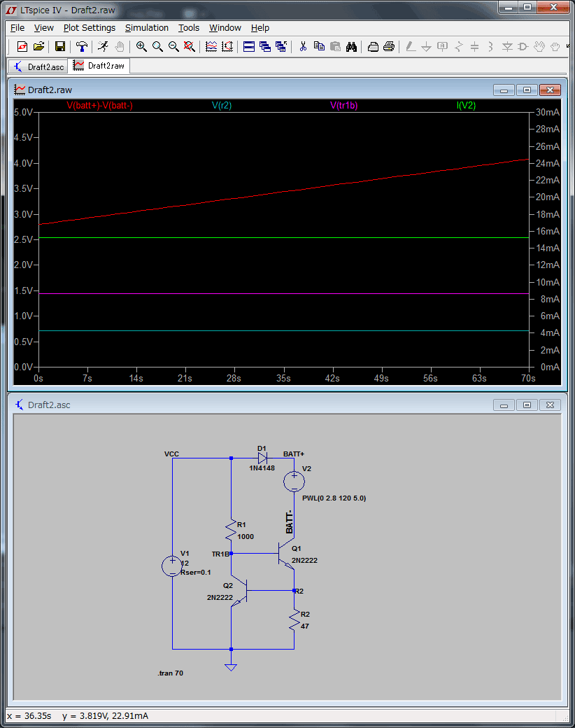
Task: Click the V1 voltage source symbol
Action: tap(172, 566)
